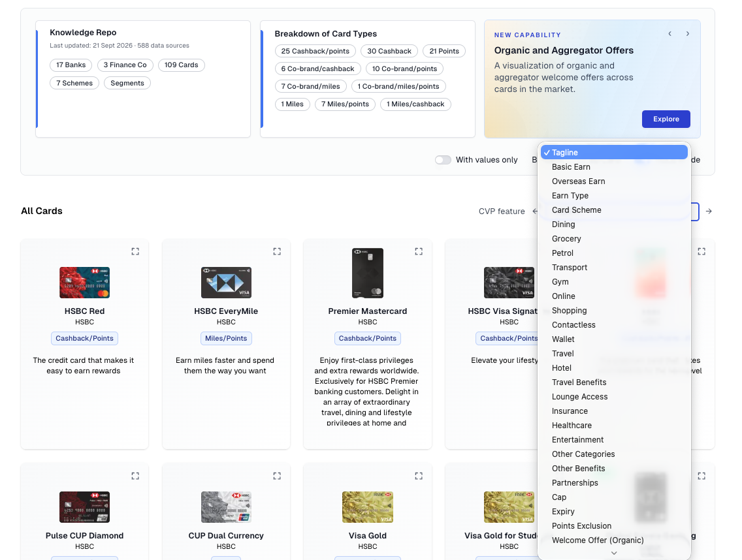Pick the Wallet option
Screen dimensions: 742x560
tap(614, 339)
